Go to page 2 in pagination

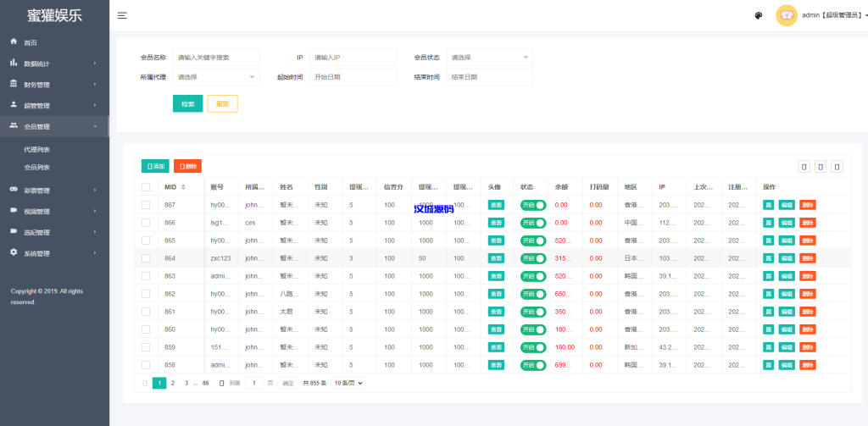(x=173, y=383)
